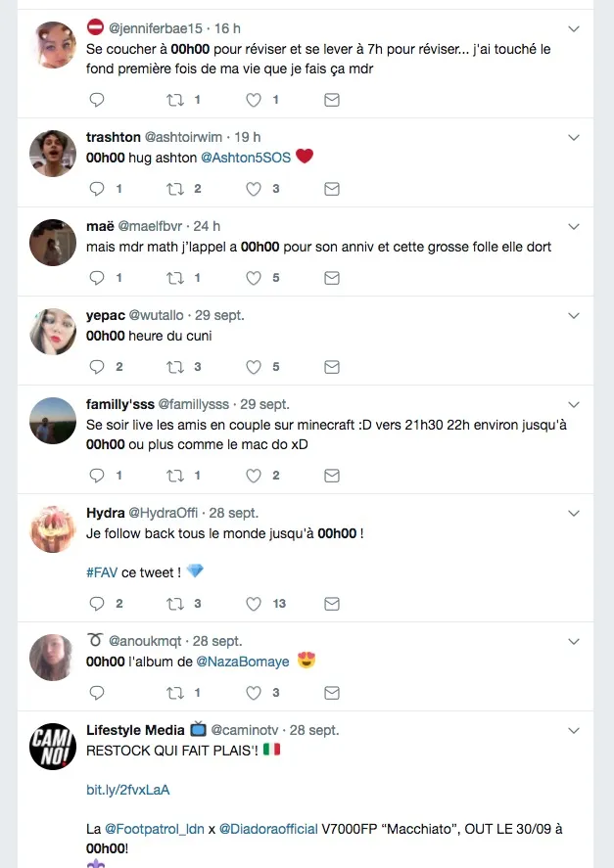Like Hydra's follow back tweet
614x868 pixels.
[x=254, y=604]
